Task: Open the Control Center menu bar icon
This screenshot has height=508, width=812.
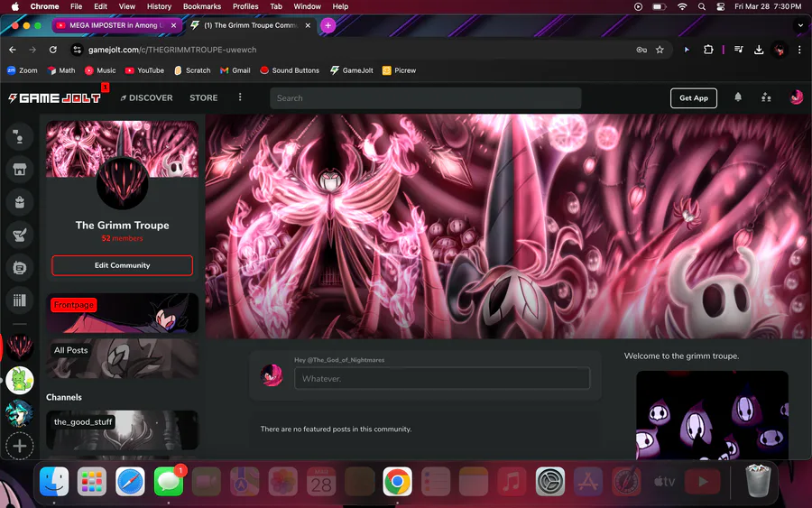Action: pos(720,6)
